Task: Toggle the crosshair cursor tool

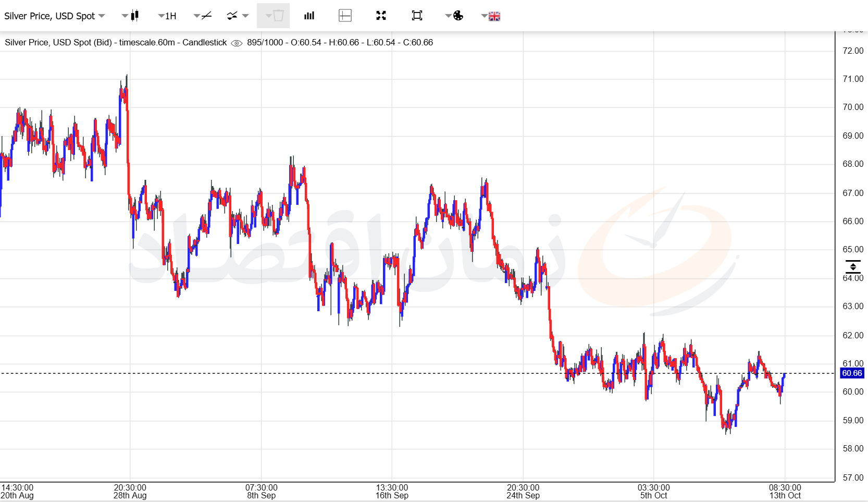Action: pos(345,16)
